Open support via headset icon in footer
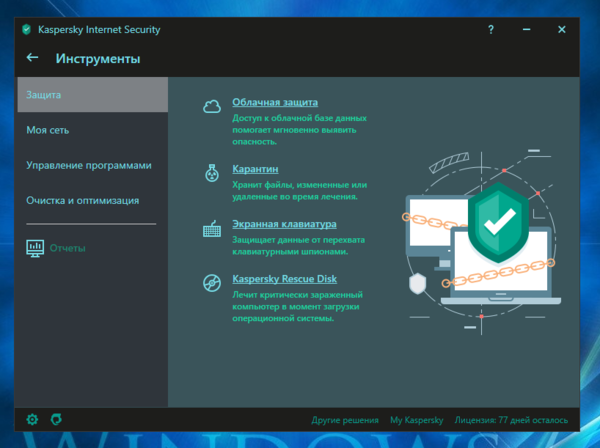 56,419
